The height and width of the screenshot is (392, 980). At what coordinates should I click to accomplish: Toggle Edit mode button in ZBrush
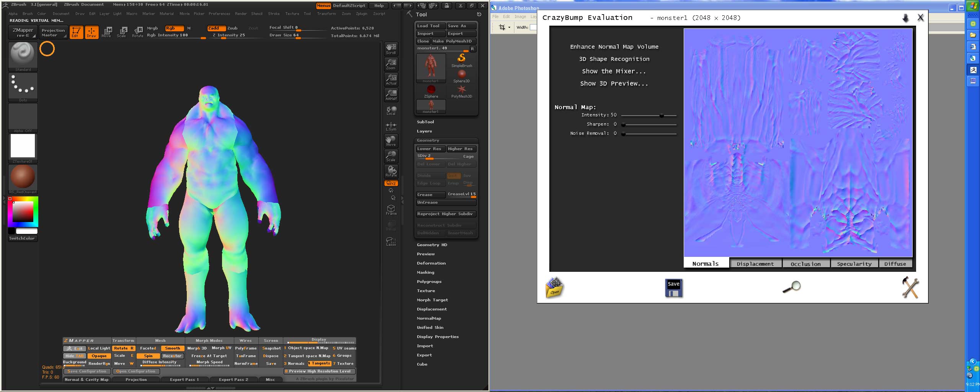click(76, 32)
